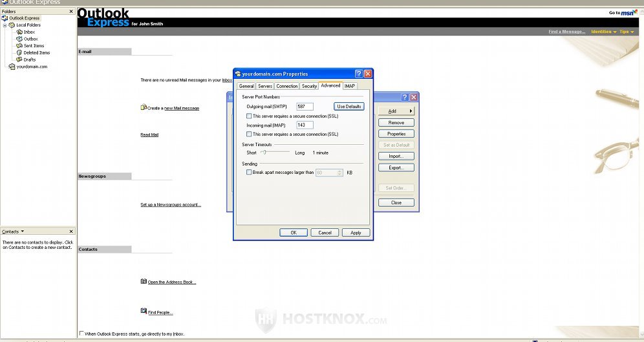This screenshot has height=342, width=644.
Task: Click the help question mark in Properties dialog
Action: click(x=359, y=74)
